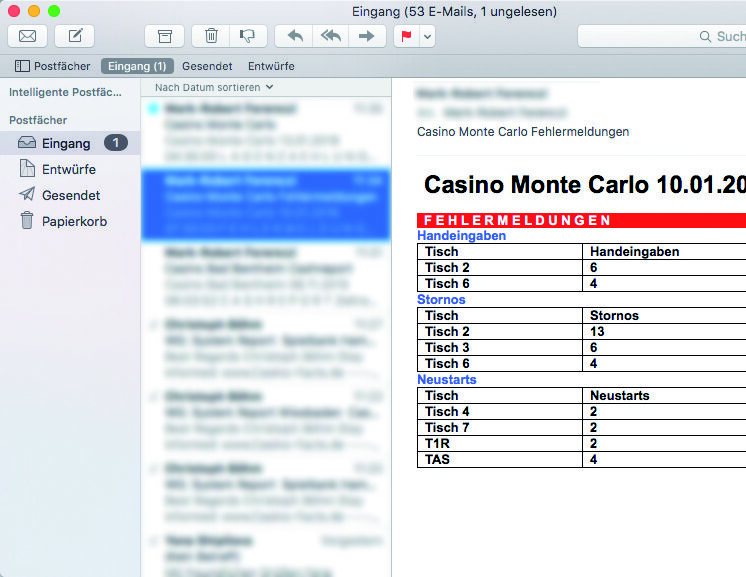This screenshot has height=577, width=746.
Task: Reply to the selected email
Action: point(294,36)
